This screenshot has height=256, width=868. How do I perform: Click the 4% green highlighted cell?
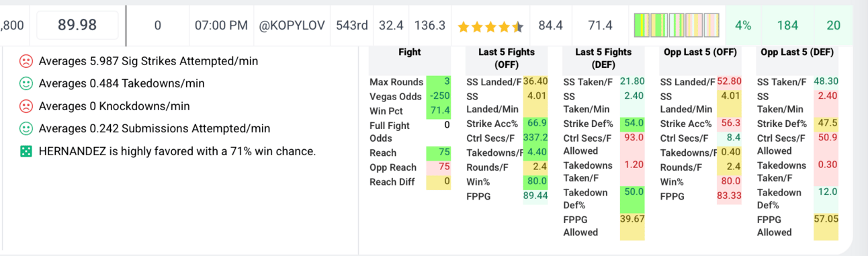[x=743, y=26]
